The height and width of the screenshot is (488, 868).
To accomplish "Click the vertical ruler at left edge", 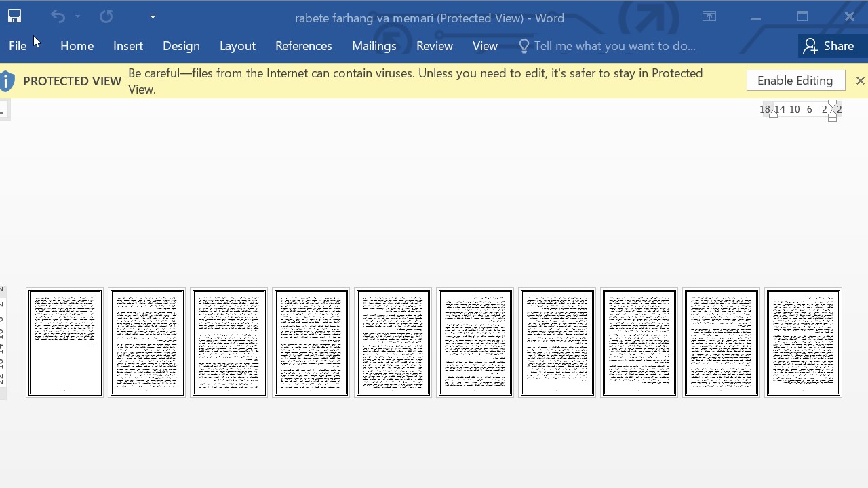I will coord(3,342).
